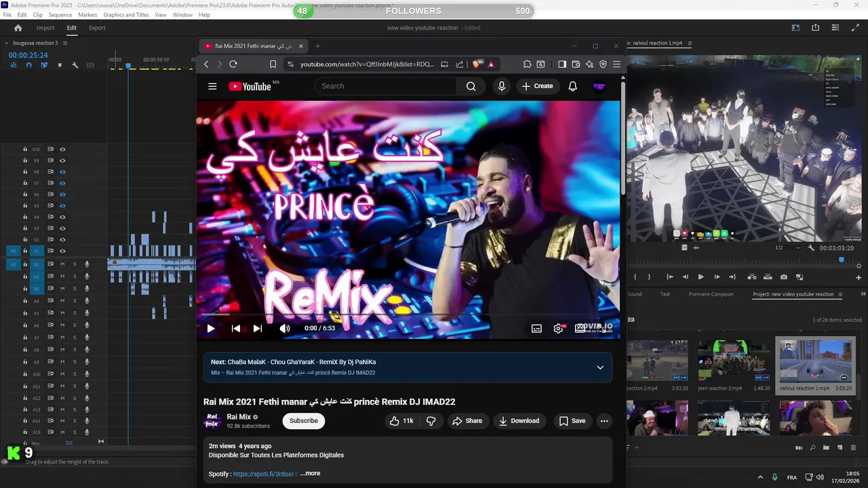
Task: Open YouTube notifications bell
Action: (x=572, y=86)
